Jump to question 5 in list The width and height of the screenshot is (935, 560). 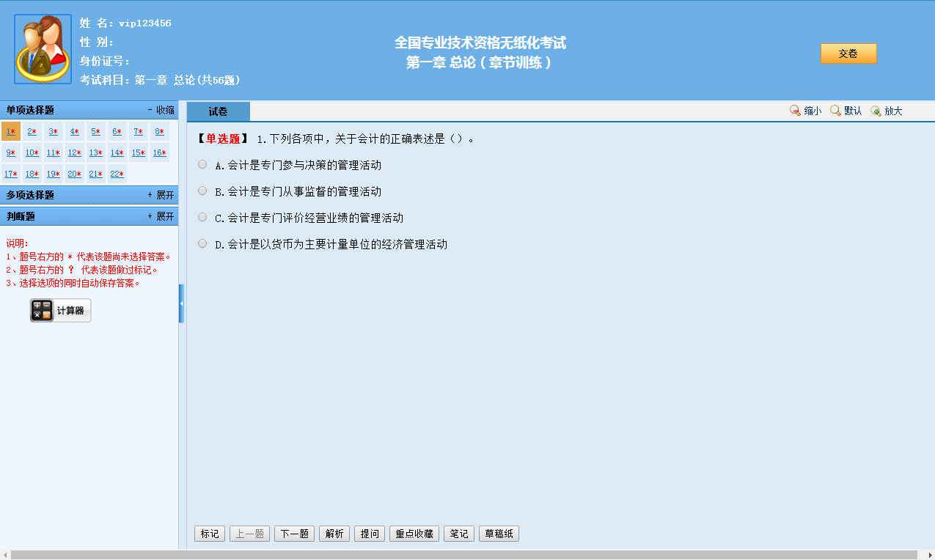point(96,132)
